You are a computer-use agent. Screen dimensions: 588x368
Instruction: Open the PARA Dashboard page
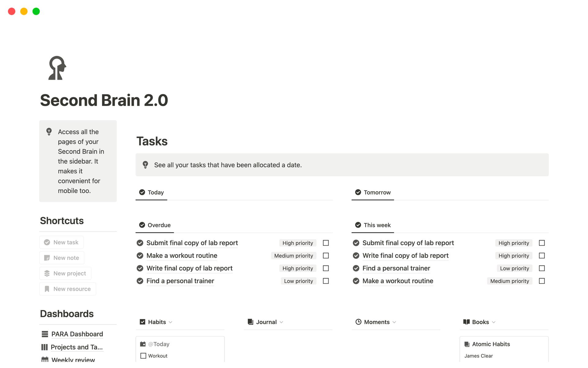(77, 334)
